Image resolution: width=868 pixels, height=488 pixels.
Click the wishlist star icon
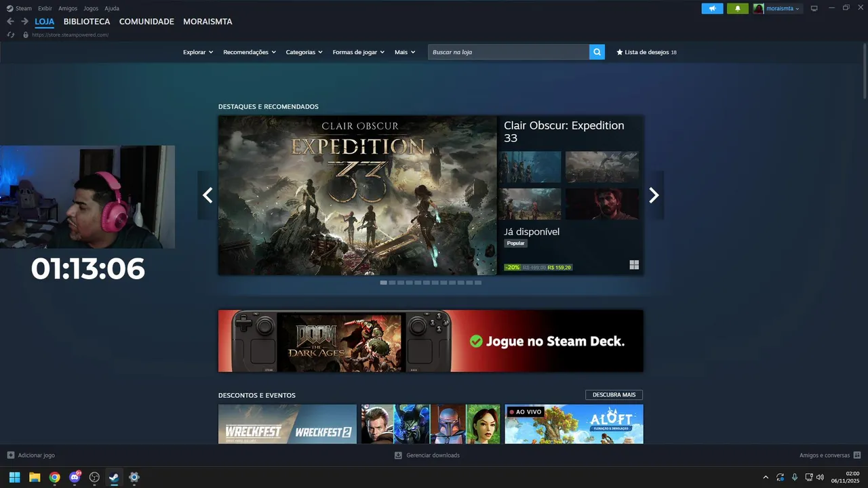tap(619, 52)
